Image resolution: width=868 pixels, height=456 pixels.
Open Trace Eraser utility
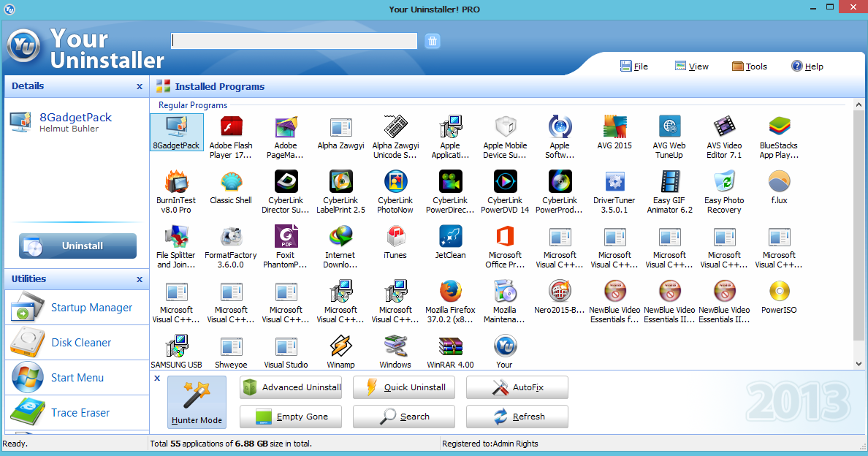77,413
